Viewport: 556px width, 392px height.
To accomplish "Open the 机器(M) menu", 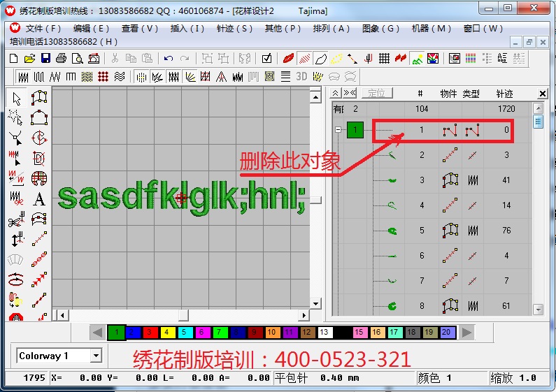I will [432, 29].
